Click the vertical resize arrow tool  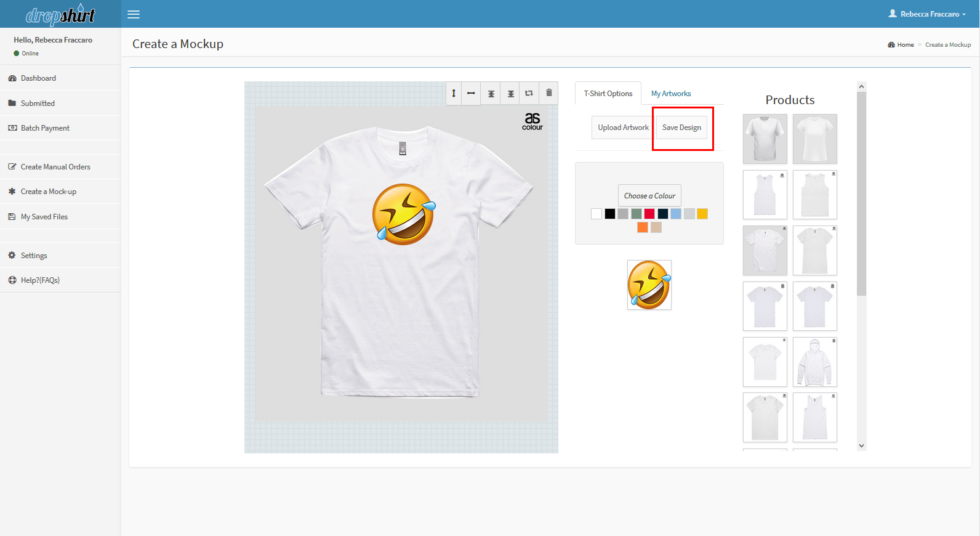coord(454,94)
